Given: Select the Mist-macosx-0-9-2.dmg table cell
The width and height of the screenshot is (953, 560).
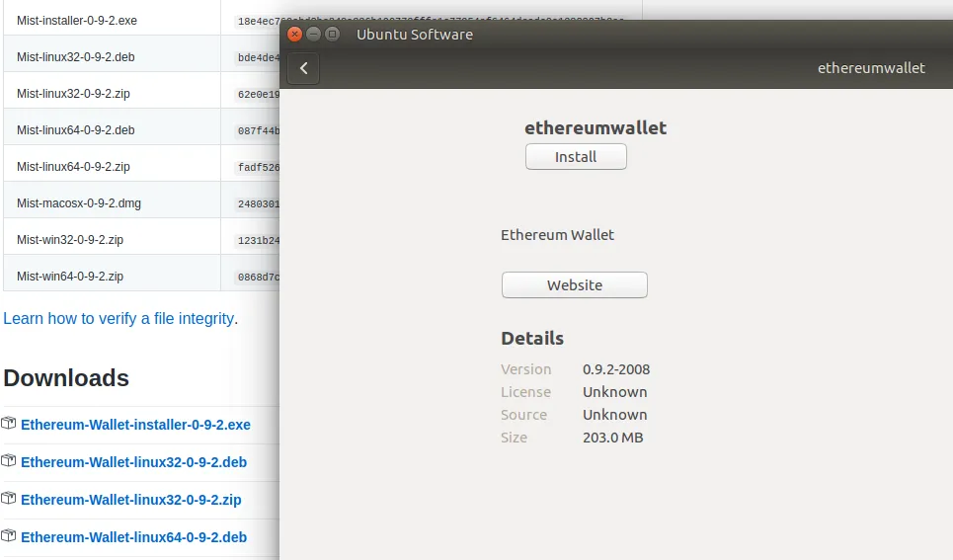Looking at the screenshot, I should [112, 200].
